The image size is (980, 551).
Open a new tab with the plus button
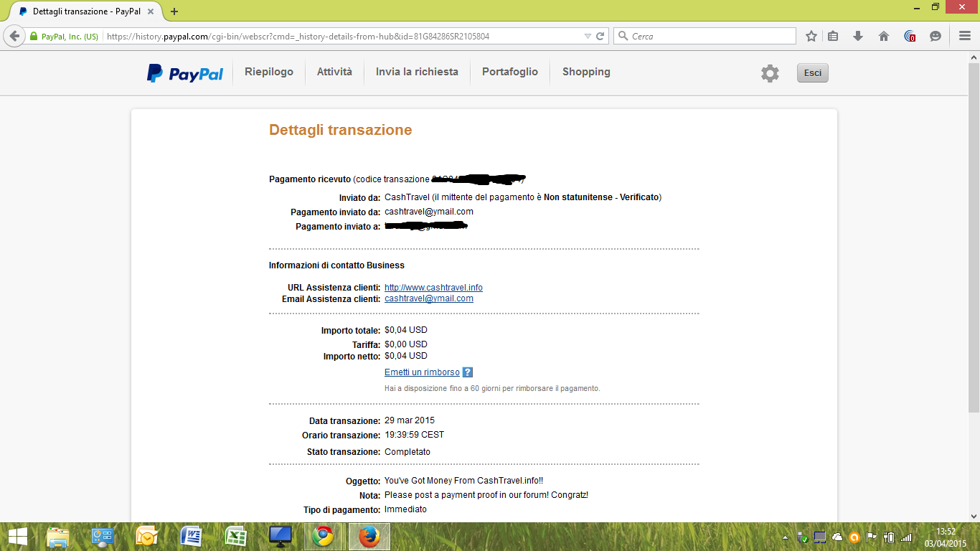[x=174, y=11]
